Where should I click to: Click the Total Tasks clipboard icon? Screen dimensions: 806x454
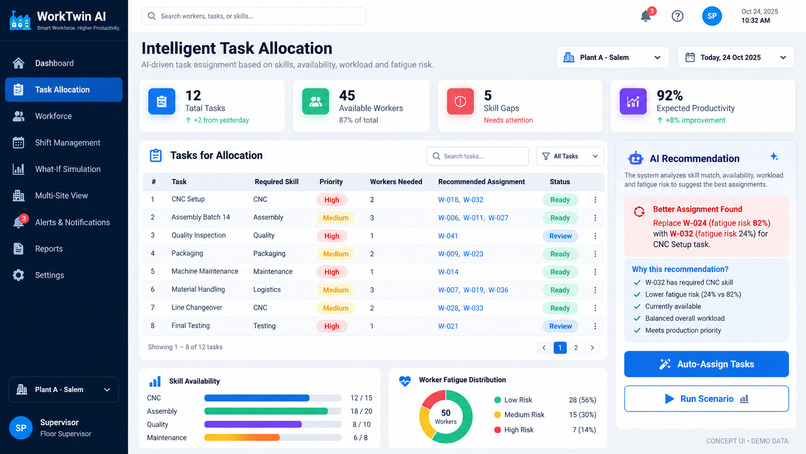(x=161, y=101)
